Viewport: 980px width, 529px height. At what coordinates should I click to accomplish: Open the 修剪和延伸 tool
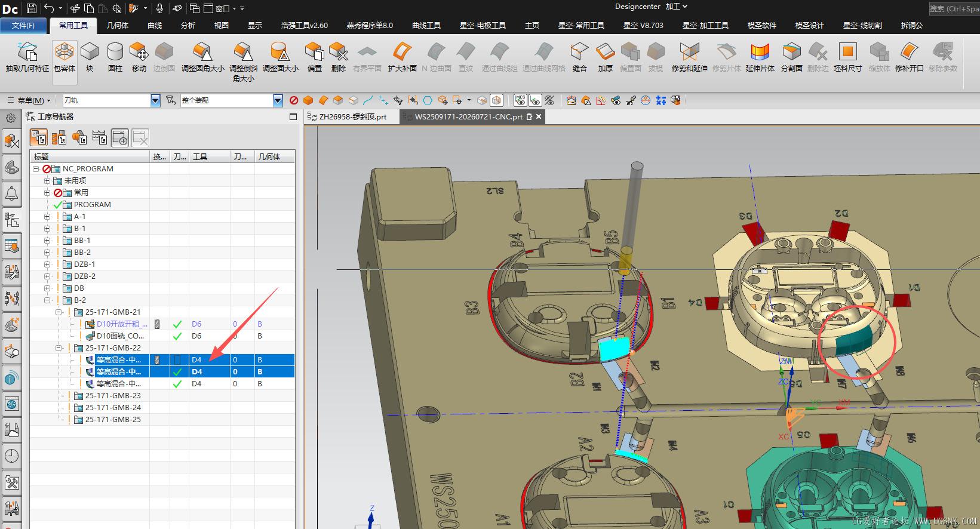pos(690,57)
